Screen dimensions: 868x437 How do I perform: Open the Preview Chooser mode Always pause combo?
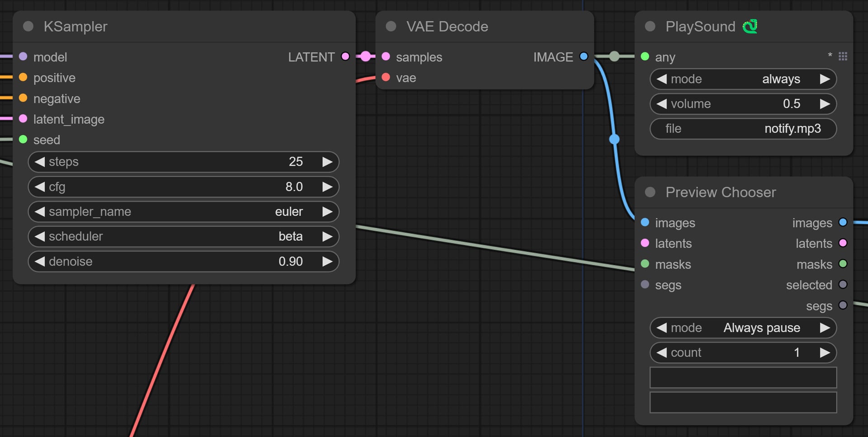point(743,328)
